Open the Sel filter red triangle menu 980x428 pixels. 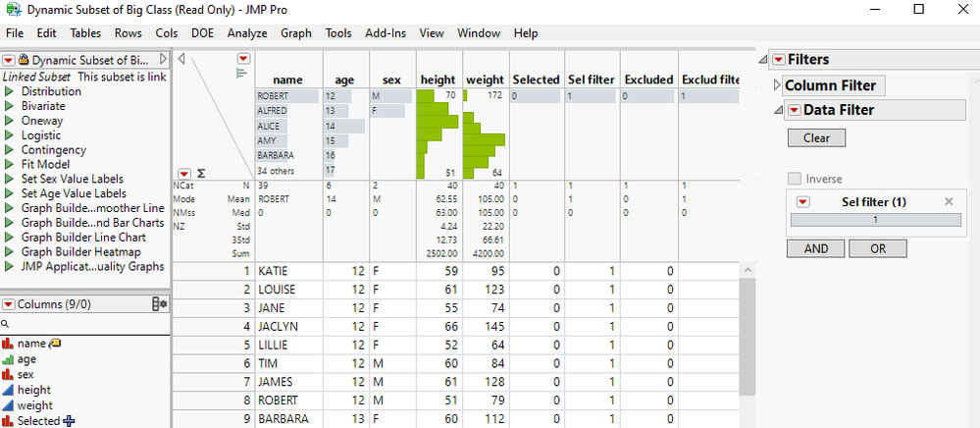click(x=803, y=201)
